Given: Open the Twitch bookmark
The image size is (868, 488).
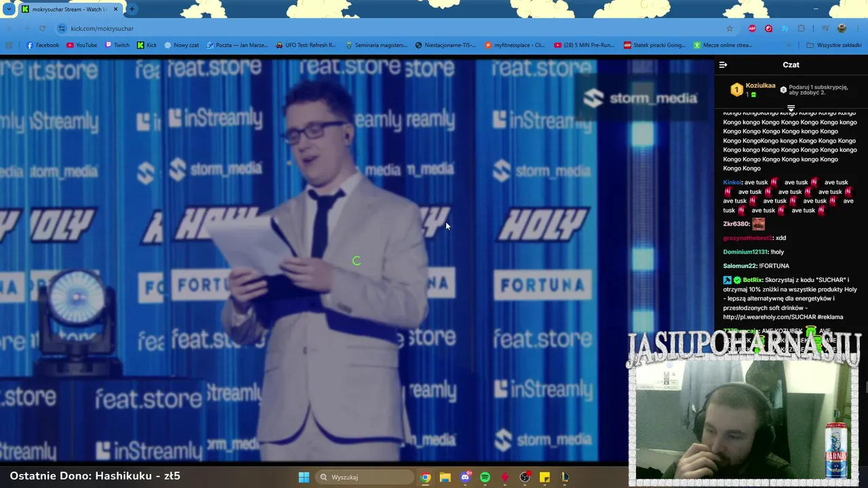Looking at the screenshot, I should pyautogui.click(x=117, y=45).
